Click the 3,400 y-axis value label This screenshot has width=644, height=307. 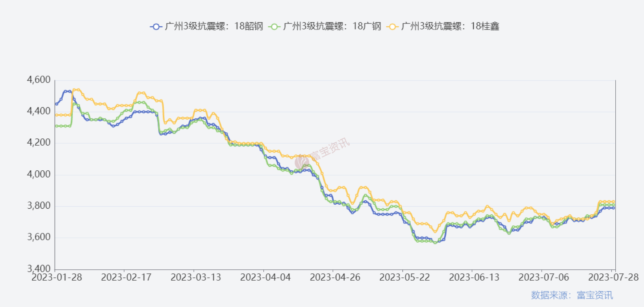[39, 269]
